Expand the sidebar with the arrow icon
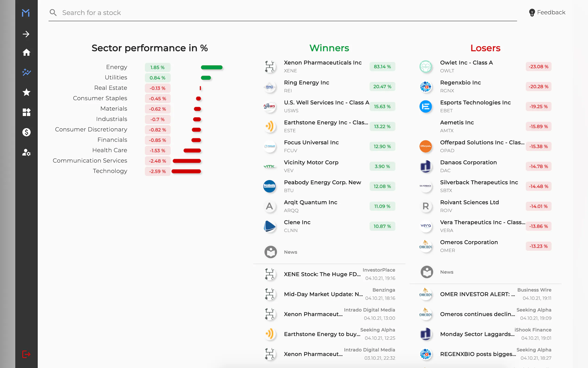 [26, 34]
